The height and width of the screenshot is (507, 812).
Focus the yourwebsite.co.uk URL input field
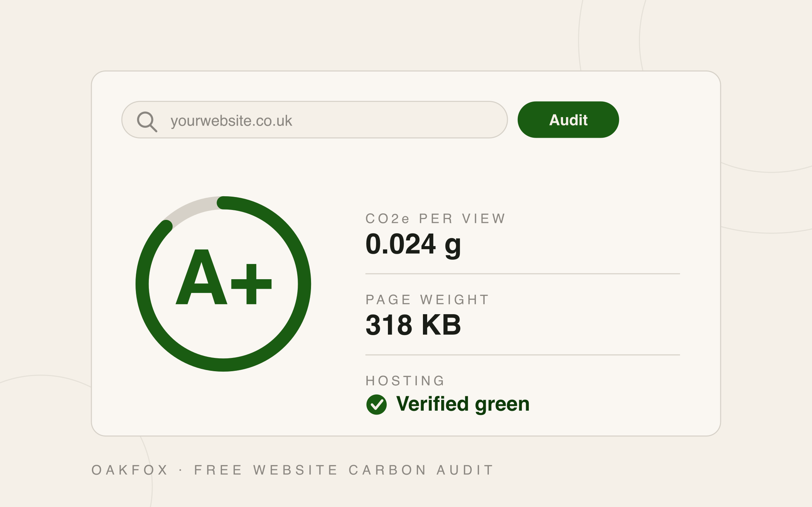click(314, 120)
